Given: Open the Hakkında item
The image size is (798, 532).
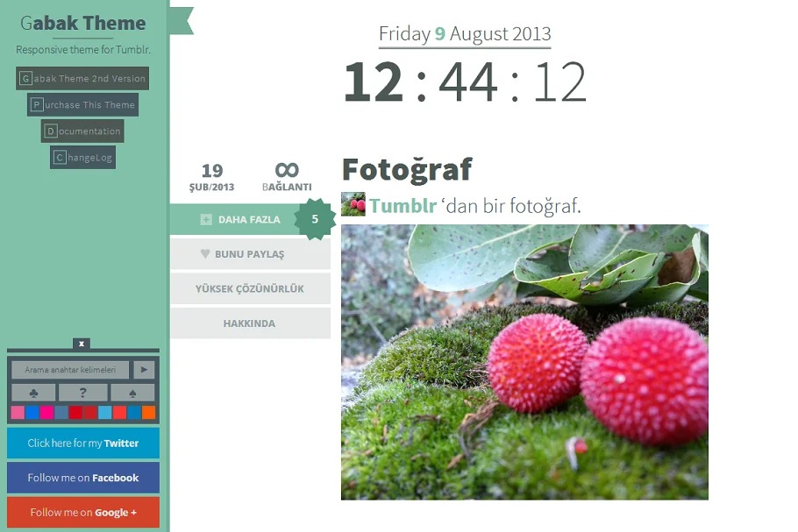Looking at the screenshot, I should tap(251, 323).
